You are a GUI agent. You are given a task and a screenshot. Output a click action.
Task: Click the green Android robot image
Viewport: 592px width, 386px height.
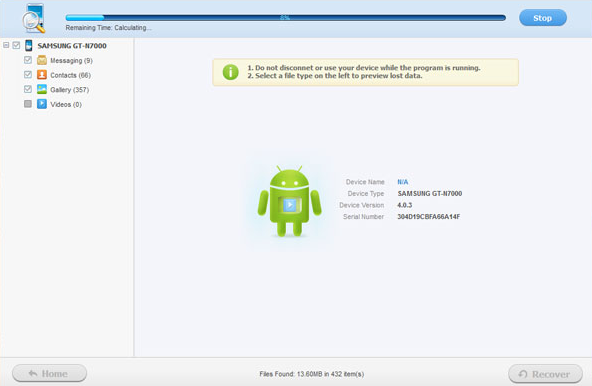pyautogui.click(x=290, y=201)
